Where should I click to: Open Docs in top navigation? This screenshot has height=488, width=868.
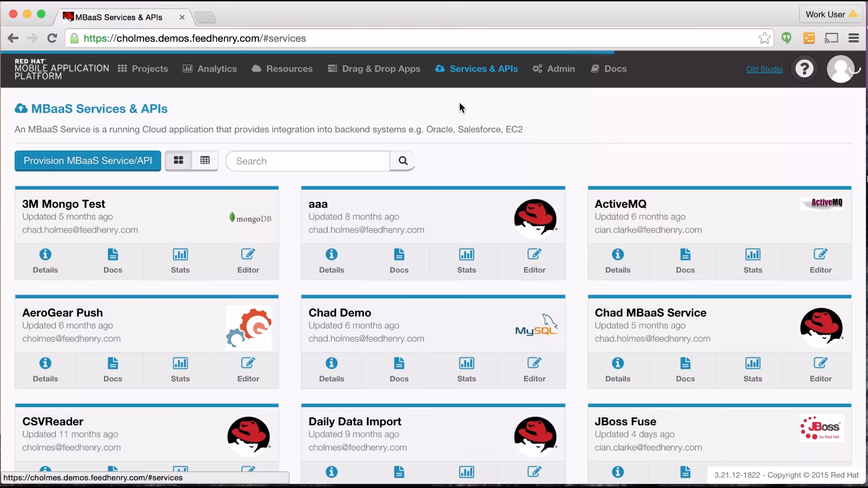609,69
